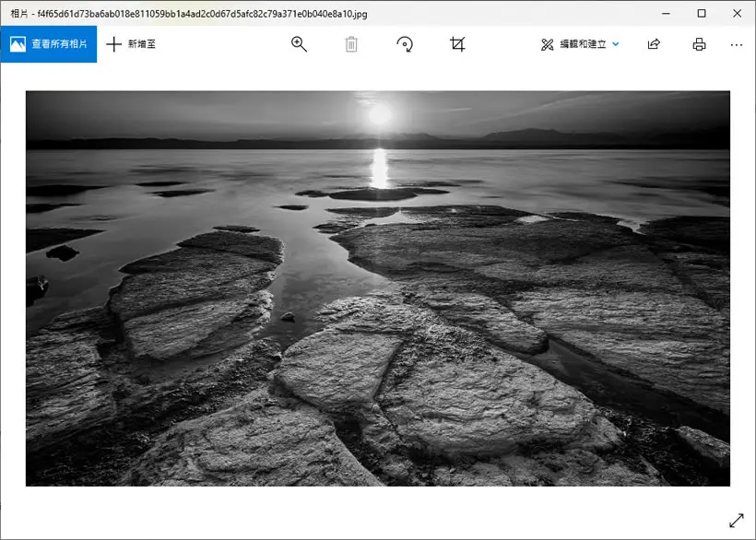Image resolution: width=756 pixels, height=540 pixels.
Task: Click the file name in the title bar
Action: 202,14
